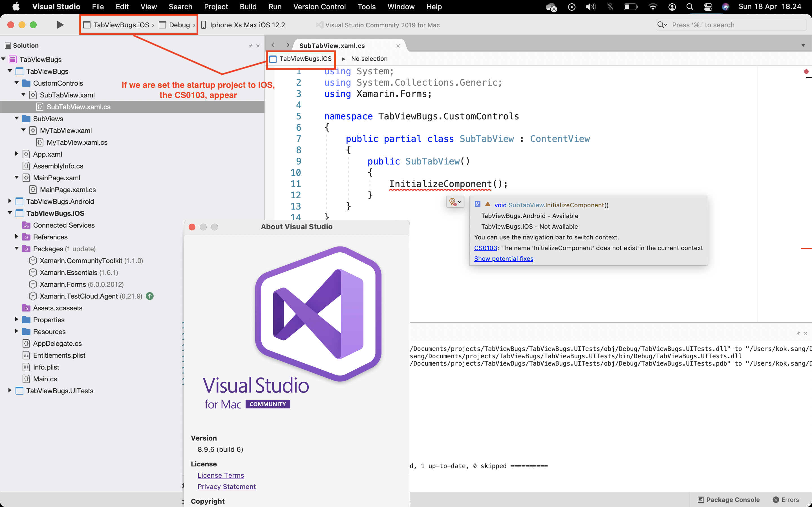The image size is (812, 507).
Task: Open the Version Control menu
Action: click(319, 6)
